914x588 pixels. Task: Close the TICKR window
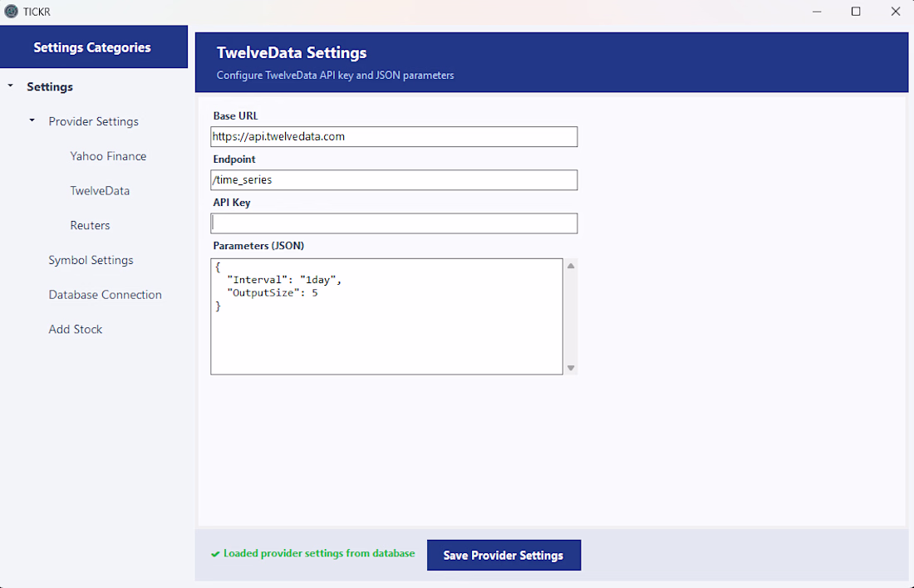[x=896, y=12]
